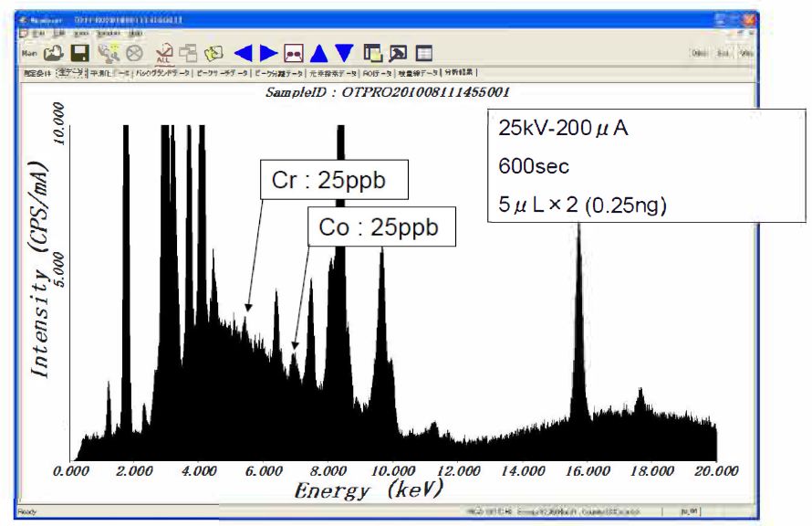
Task: Open the 測定条件 tab
Action: pyautogui.click(x=37, y=74)
